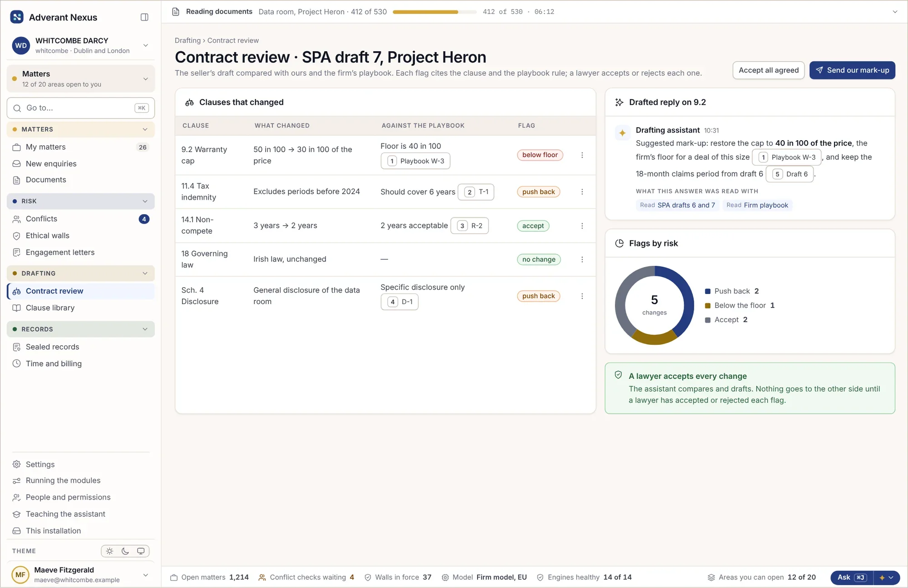Click the document reading progress bar
Viewport: 908px width, 588px height.
point(434,12)
